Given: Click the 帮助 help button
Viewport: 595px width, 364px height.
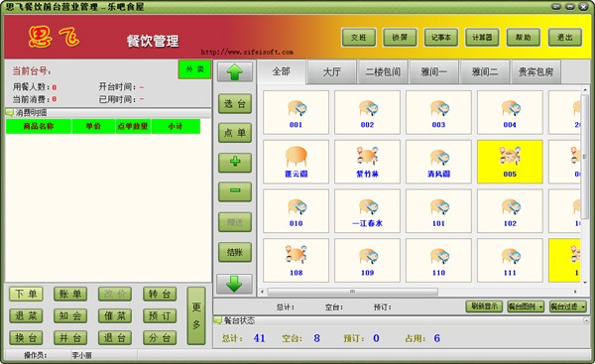Looking at the screenshot, I should (524, 38).
